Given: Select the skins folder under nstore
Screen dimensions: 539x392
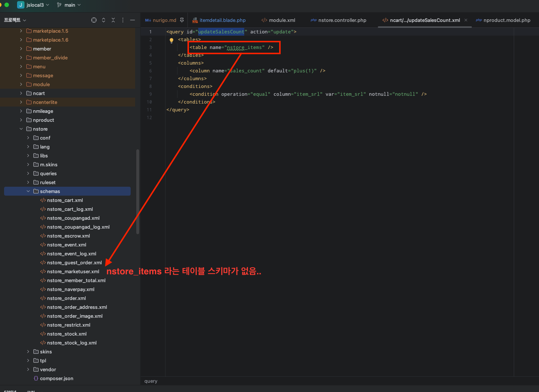Looking at the screenshot, I should tap(43, 352).
